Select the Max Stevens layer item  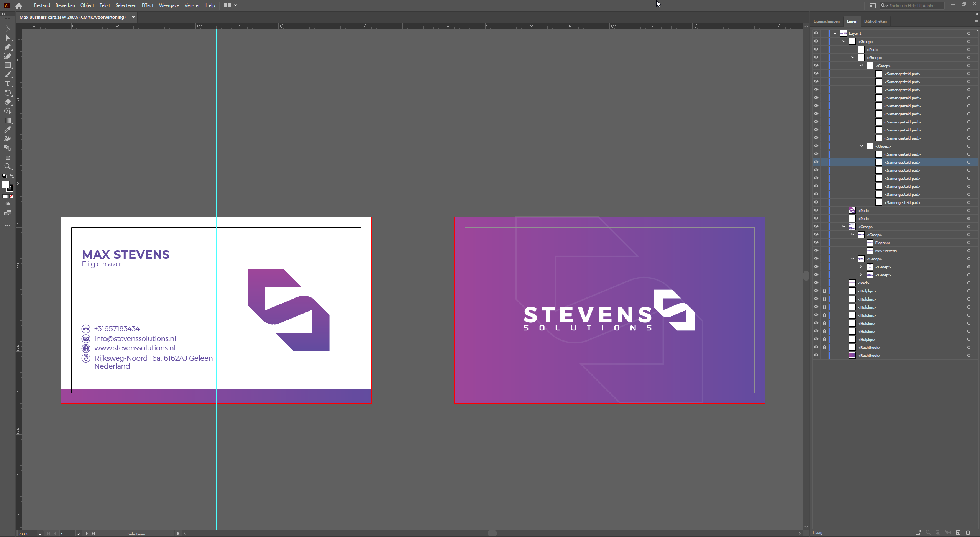886,251
